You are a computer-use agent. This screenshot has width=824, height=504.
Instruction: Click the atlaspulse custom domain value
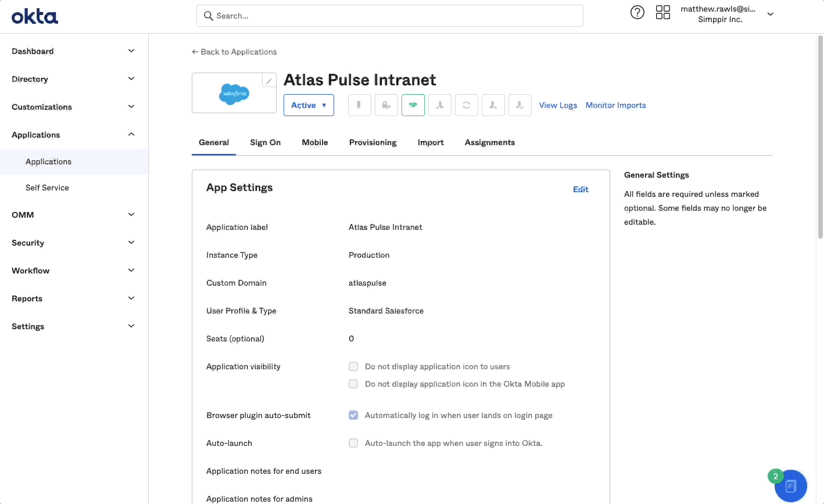click(x=367, y=283)
